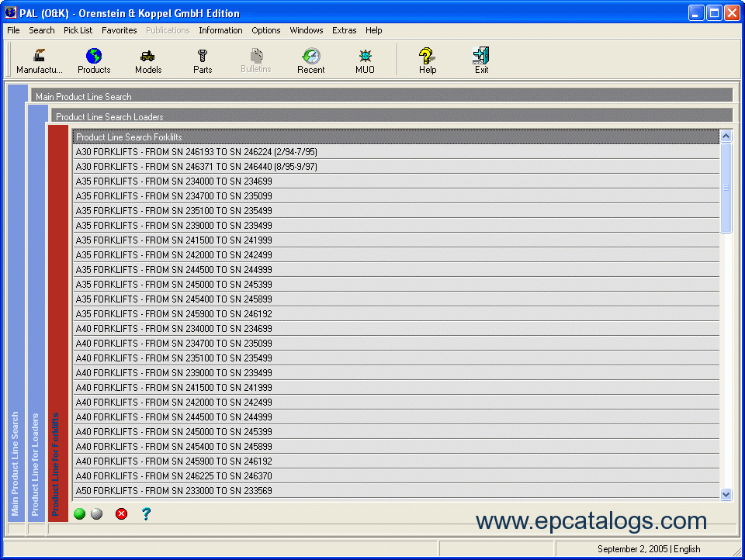Select A35 FORKLIFTS SN 241500 TO 241999
Screen dimensions: 745x560
pos(396,240)
